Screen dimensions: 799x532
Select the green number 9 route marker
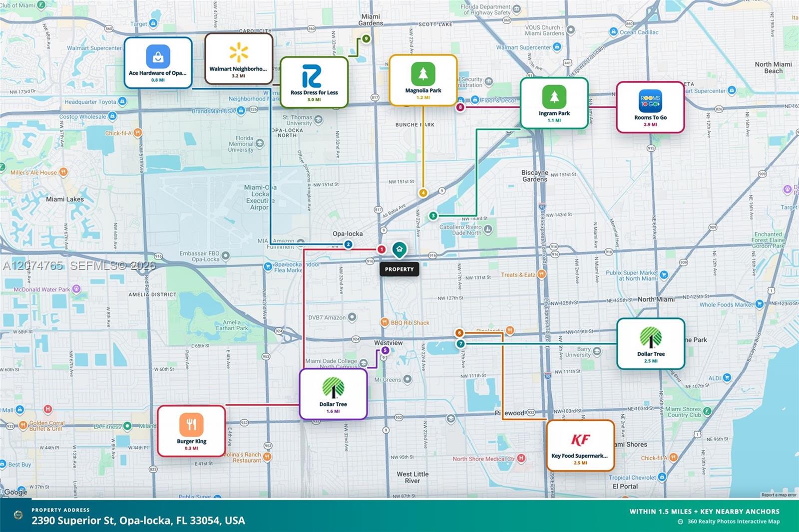[x=366, y=39]
